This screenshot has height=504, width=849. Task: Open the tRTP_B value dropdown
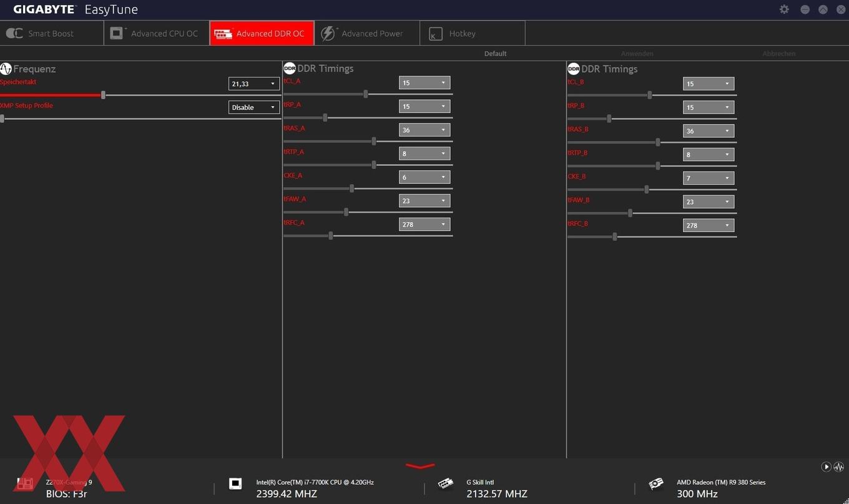709,154
